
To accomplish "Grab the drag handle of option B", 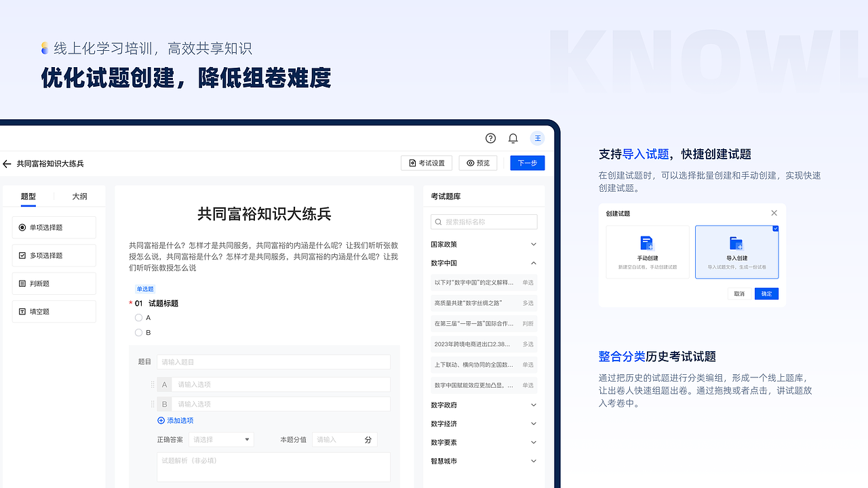I will point(153,404).
